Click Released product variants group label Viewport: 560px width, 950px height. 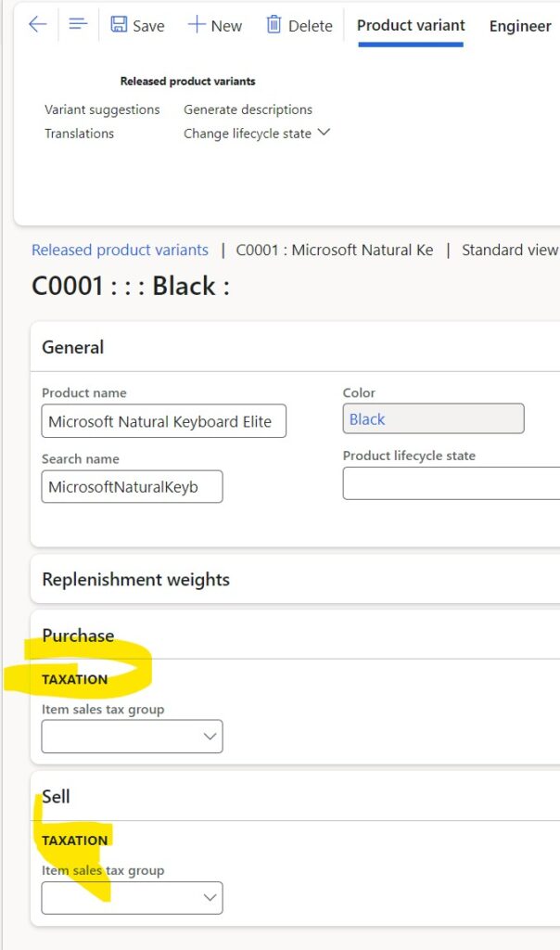pyautogui.click(x=187, y=82)
